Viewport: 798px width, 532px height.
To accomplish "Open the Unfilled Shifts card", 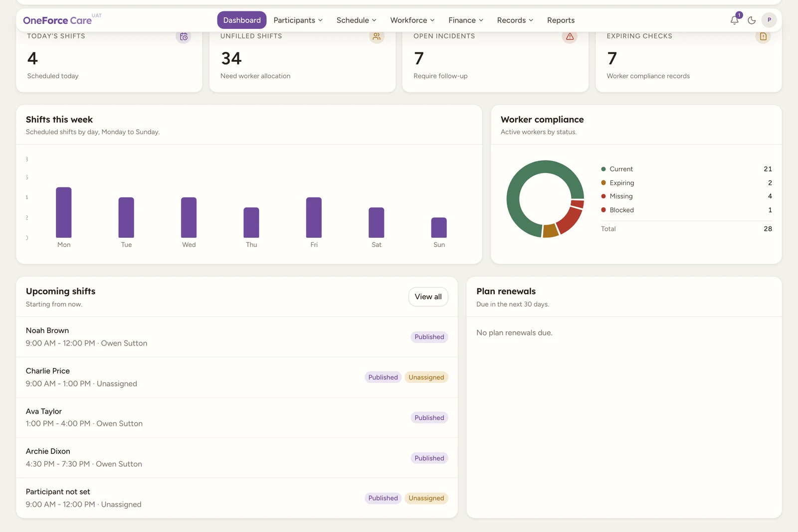I will click(x=302, y=59).
